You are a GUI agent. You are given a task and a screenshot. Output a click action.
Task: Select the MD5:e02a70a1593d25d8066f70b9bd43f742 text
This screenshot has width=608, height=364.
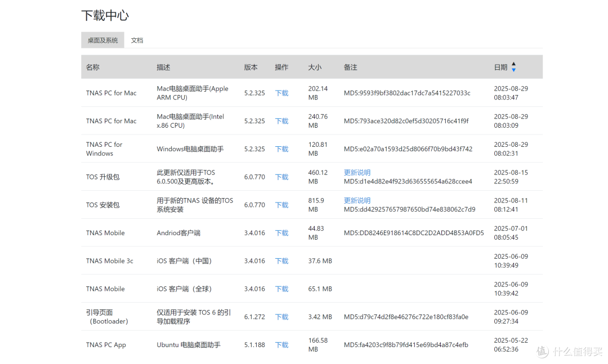click(408, 149)
